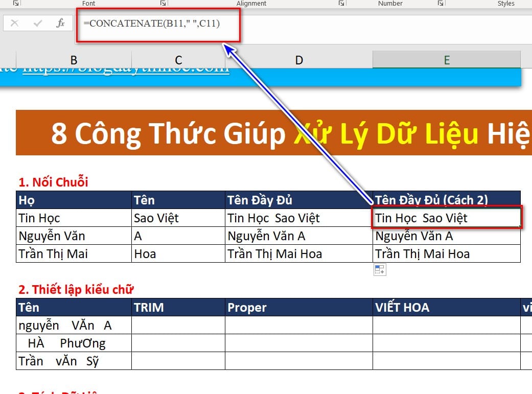Select the 'Sao Việt' cell in column C
Viewport: 532px width, 394px height.
coord(178,218)
